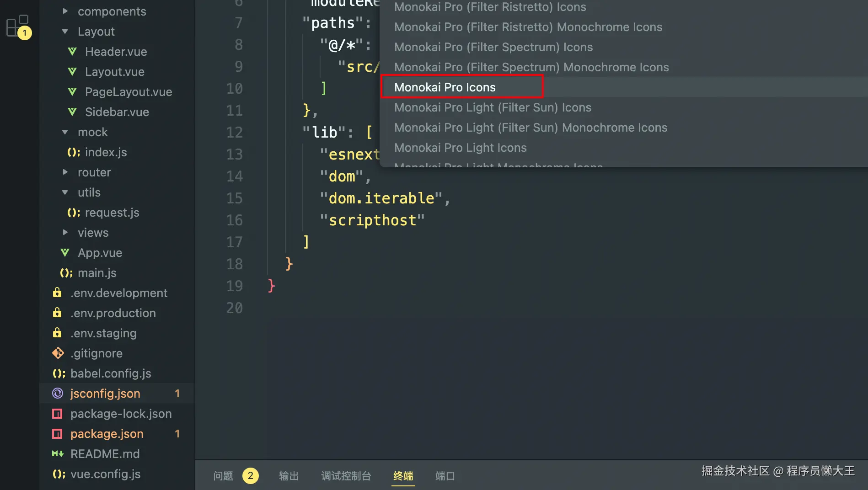
Task: Open the Extensions view icon
Action: (x=17, y=26)
